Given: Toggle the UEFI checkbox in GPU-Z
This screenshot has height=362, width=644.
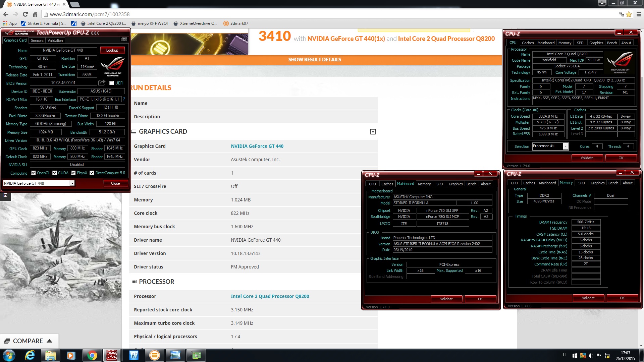Looking at the screenshot, I should (x=112, y=83).
